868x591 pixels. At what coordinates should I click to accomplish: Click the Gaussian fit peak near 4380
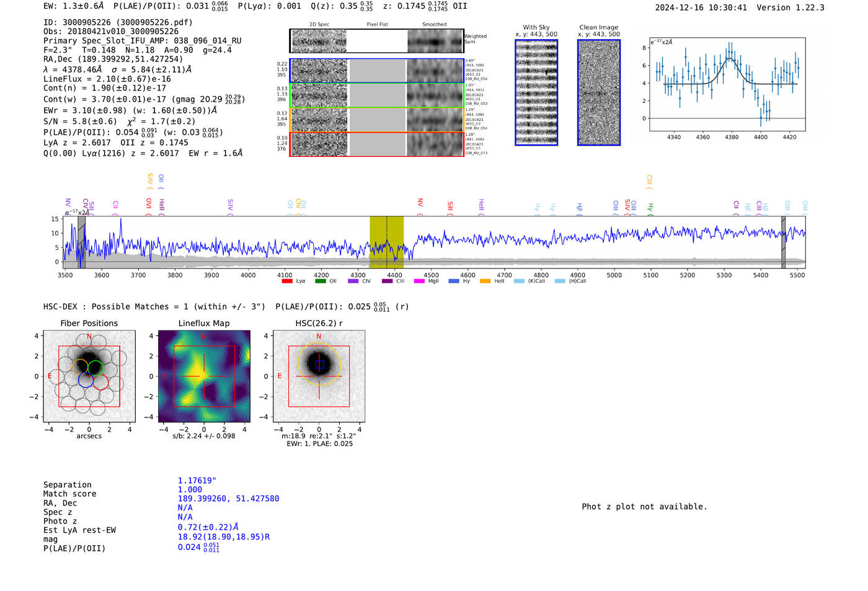coord(730,59)
